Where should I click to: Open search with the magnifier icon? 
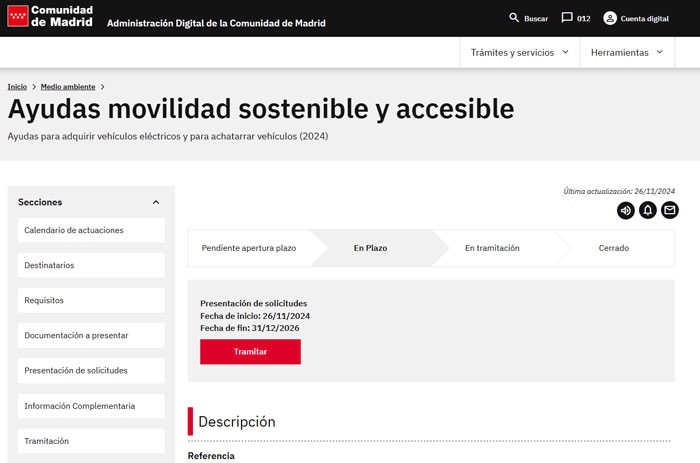coord(515,18)
